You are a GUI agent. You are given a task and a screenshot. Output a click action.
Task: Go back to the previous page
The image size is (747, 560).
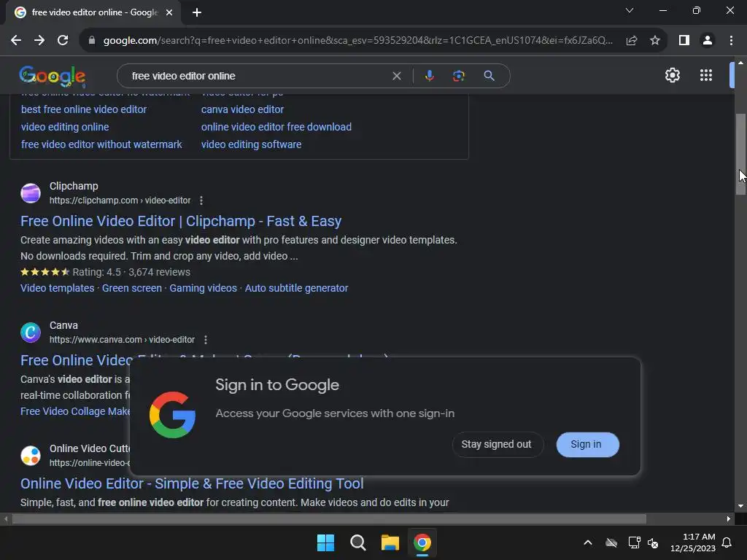(x=16, y=41)
